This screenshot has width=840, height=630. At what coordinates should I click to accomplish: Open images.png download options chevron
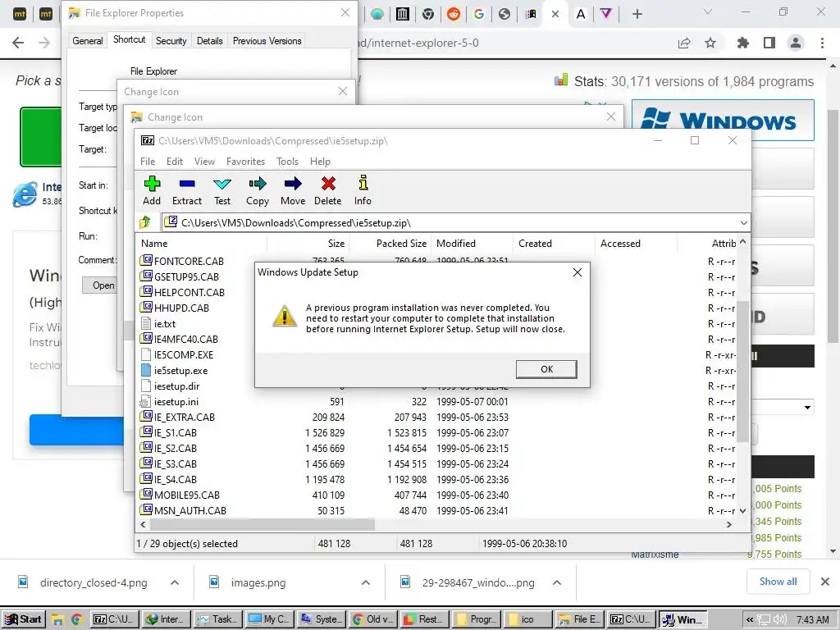365,582
